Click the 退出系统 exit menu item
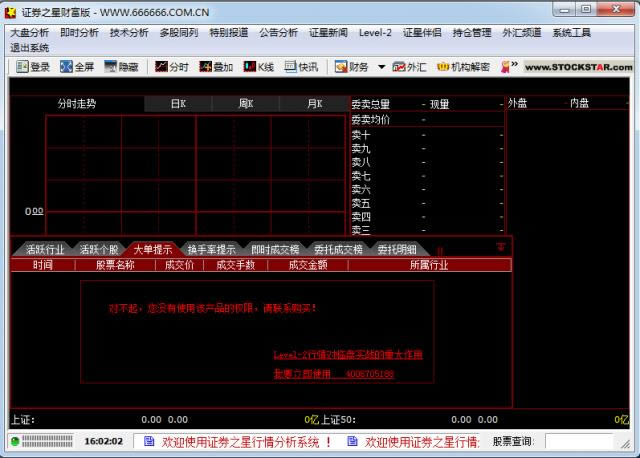This screenshot has width=640, height=458. [x=29, y=47]
